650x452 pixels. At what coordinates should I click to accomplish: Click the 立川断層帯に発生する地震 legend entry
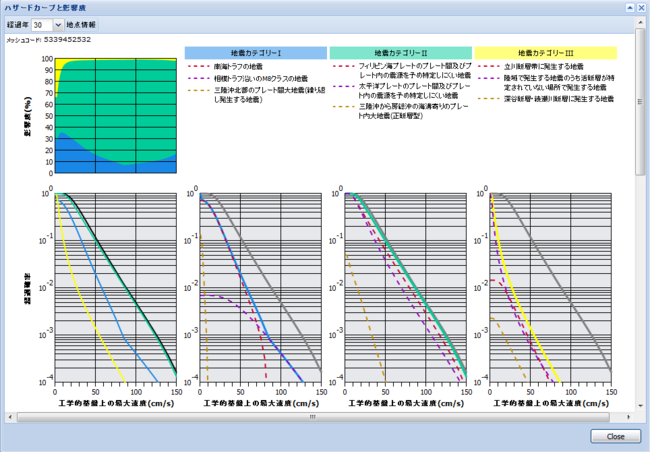click(531, 66)
